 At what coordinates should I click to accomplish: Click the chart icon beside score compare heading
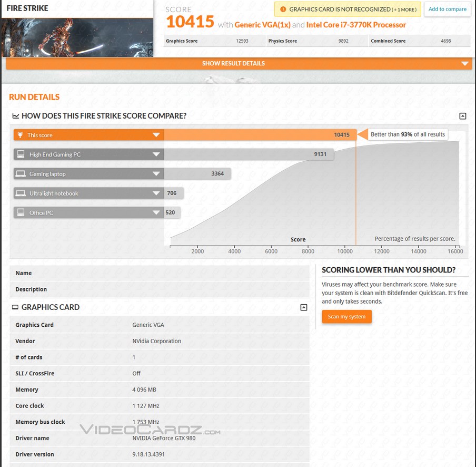[x=15, y=116]
